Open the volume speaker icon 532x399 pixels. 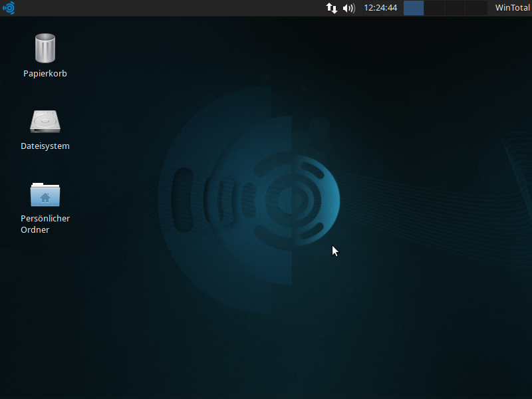point(348,8)
